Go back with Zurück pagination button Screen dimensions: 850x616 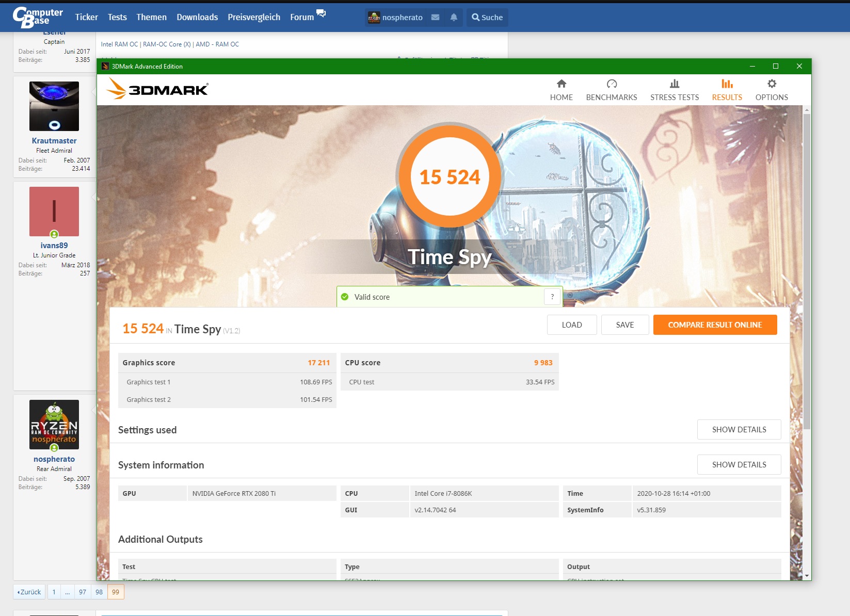point(29,592)
